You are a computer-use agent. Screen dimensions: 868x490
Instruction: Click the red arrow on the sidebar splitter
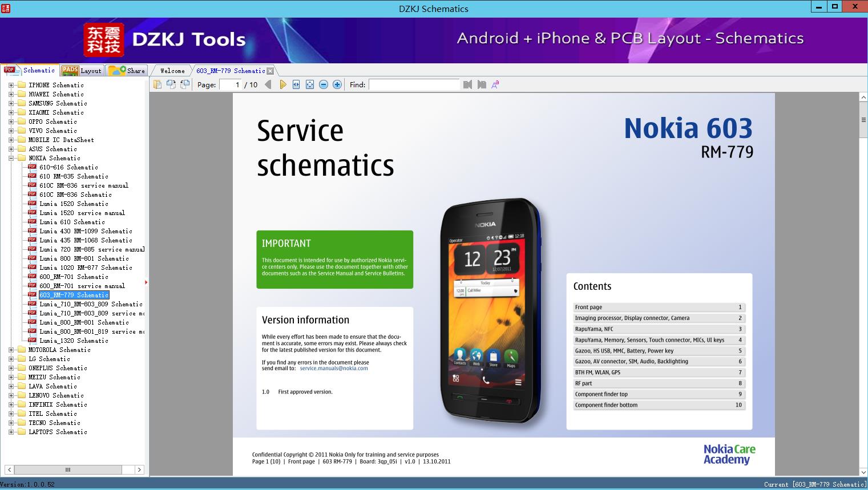pos(147,282)
